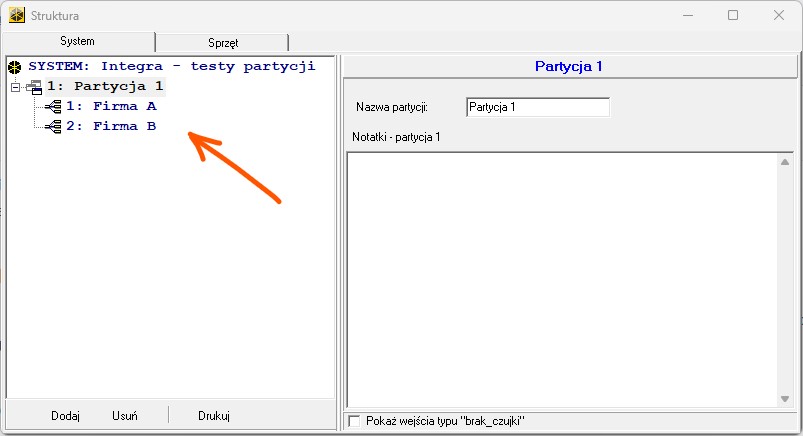Switch to the System tab
Image resolution: width=803 pixels, height=436 pixels.
(79, 42)
